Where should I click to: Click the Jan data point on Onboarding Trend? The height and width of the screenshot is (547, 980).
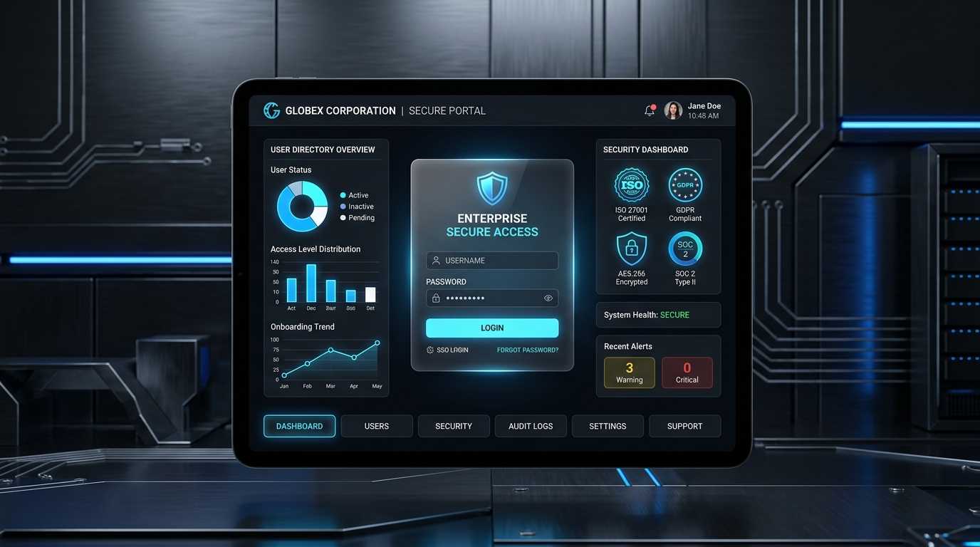tap(284, 375)
